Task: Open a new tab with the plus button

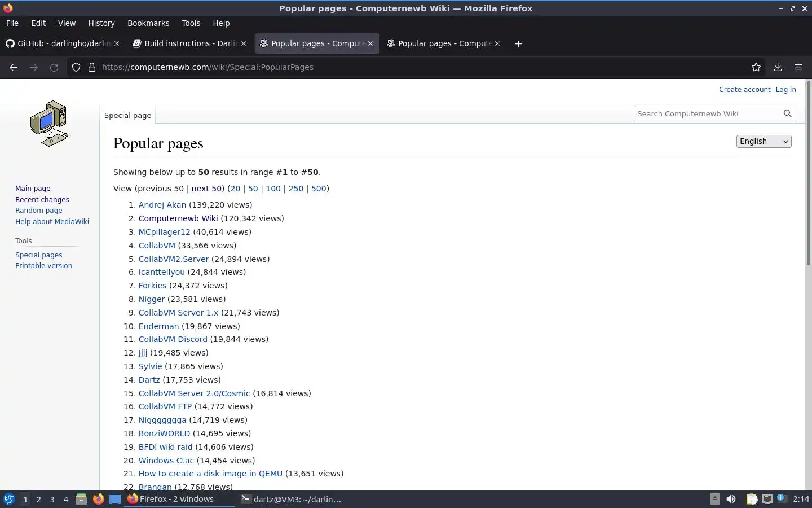Action: [518, 43]
